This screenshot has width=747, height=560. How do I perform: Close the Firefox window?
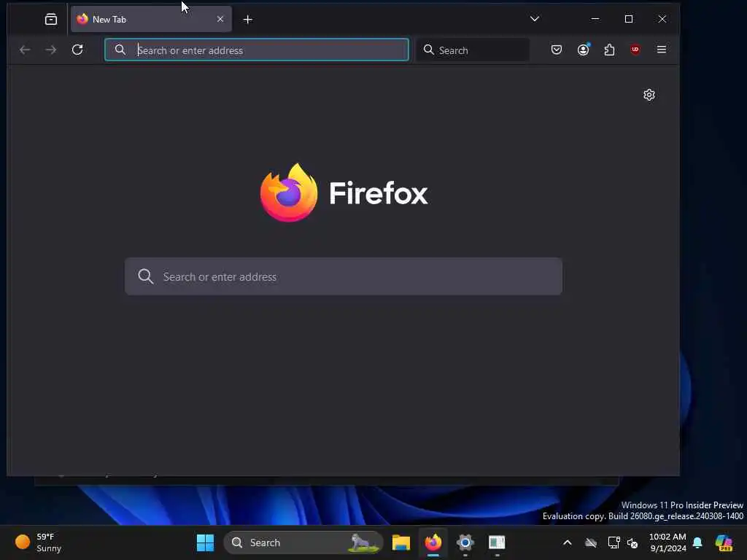[662, 19]
